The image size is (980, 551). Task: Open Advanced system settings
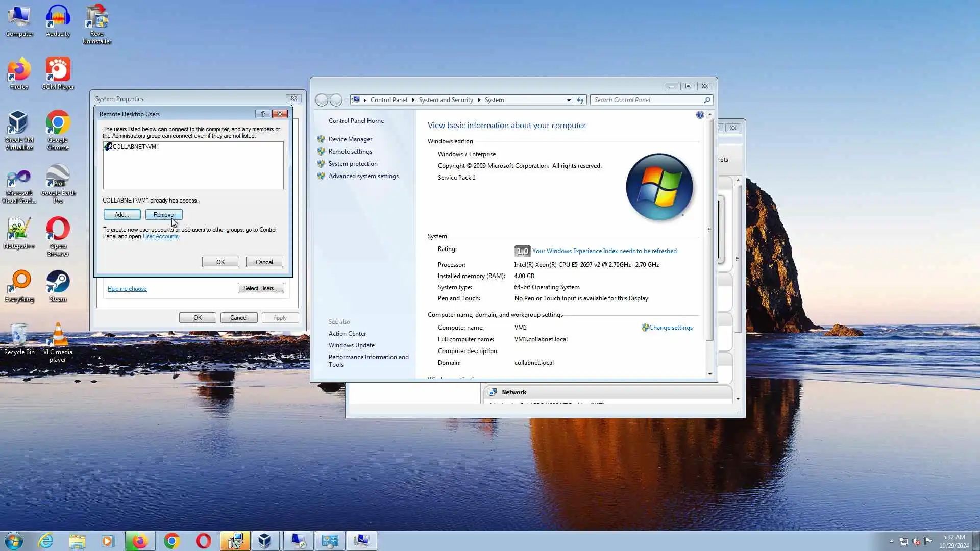pyautogui.click(x=363, y=176)
